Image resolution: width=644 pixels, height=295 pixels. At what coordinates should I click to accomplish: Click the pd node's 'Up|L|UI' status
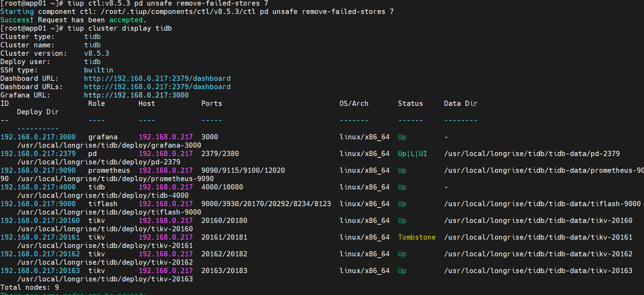(412, 154)
